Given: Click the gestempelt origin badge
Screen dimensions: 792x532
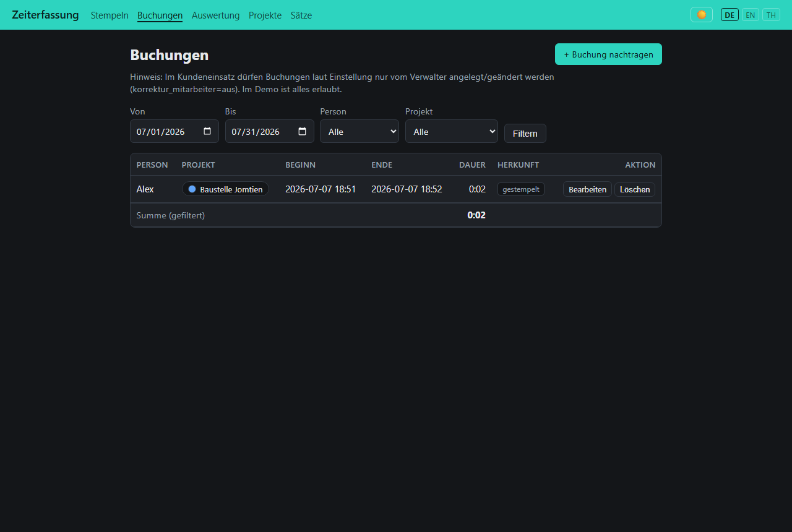Looking at the screenshot, I should pos(521,189).
